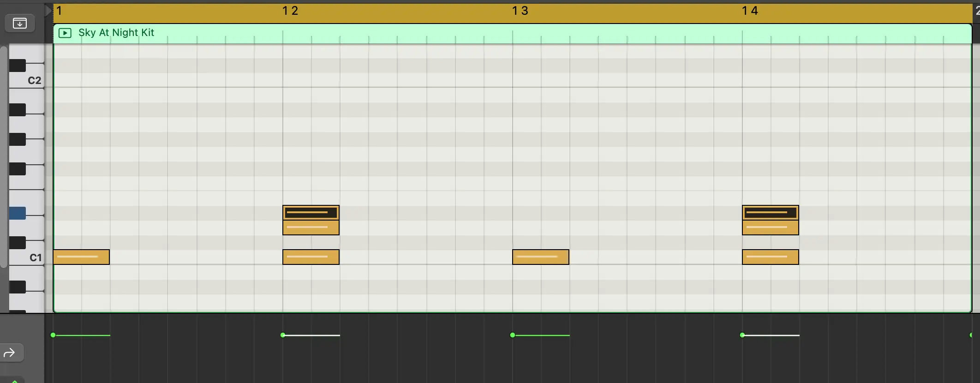
Task: Select the C1 note at bar 1 start
Action: pos(81,257)
